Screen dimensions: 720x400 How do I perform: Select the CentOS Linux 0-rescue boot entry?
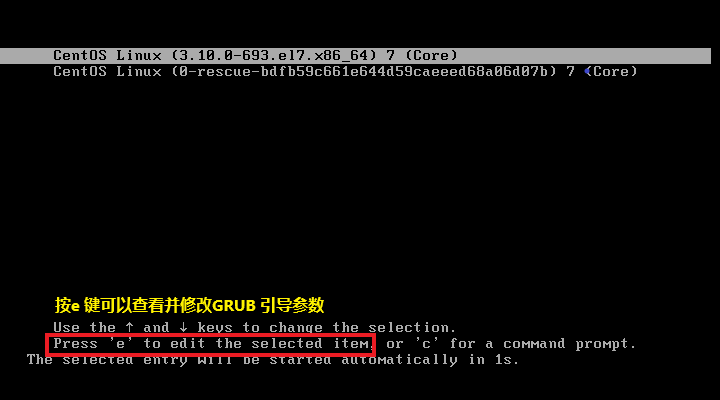point(345,72)
